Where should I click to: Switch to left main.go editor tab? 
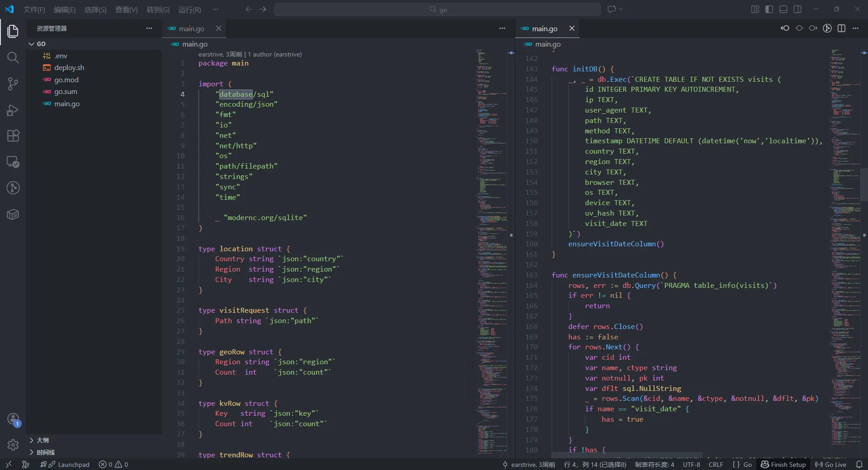click(191, 28)
